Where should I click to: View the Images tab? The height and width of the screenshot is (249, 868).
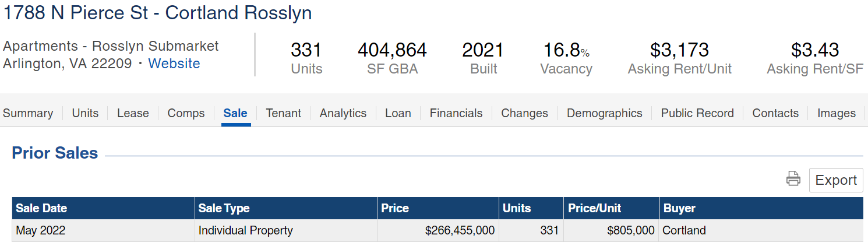tap(836, 113)
